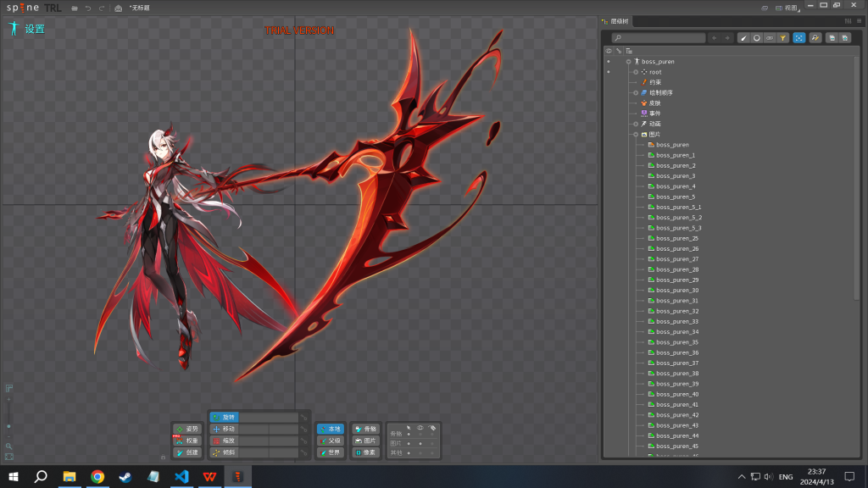Select the boss_puren_30 image in tree
The image size is (868, 488).
coord(677,291)
